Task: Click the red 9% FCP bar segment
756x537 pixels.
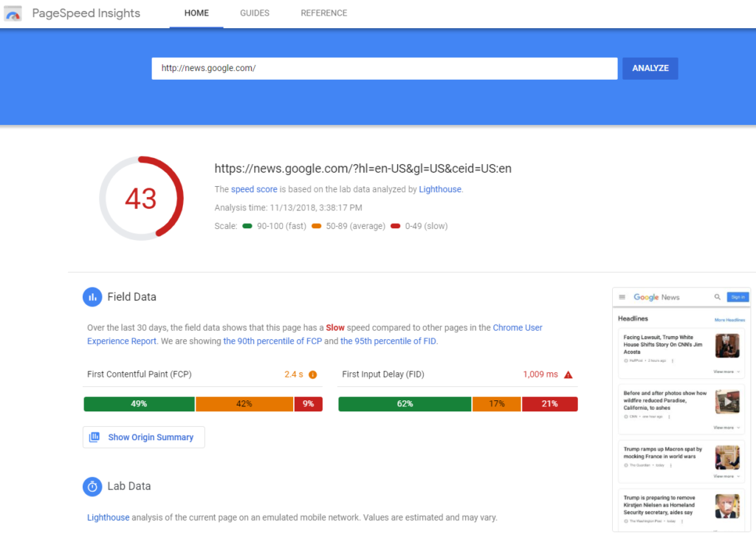Action: coord(309,404)
